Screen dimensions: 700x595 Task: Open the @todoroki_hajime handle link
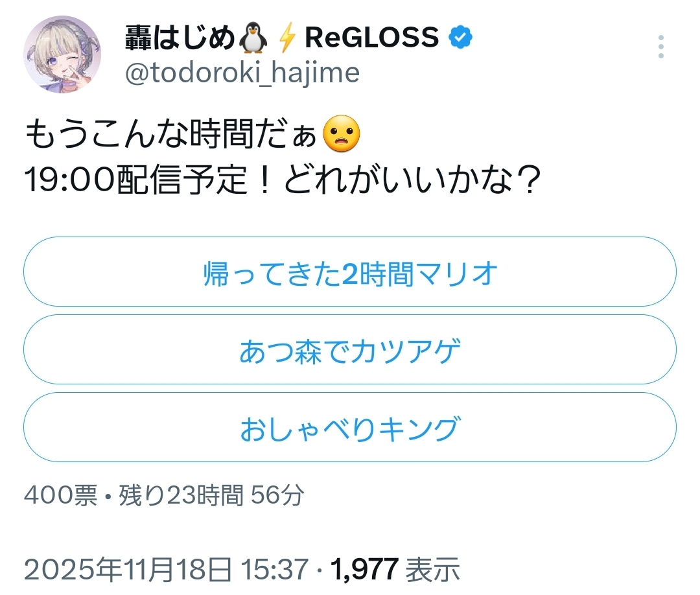point(241,73)
